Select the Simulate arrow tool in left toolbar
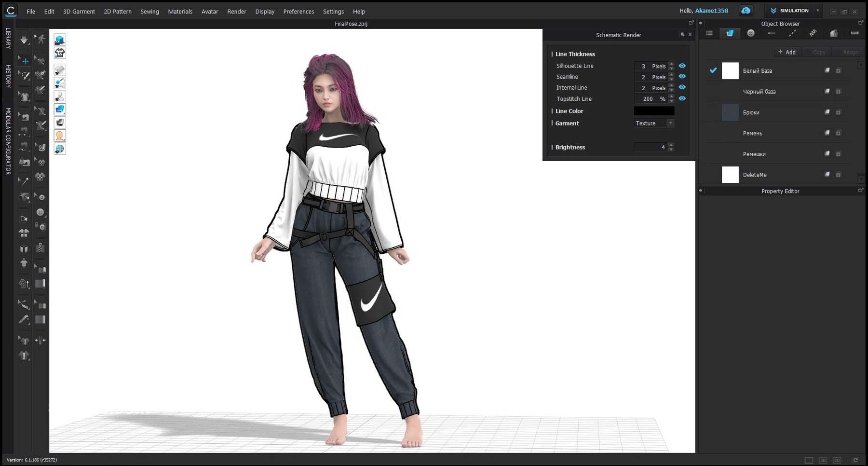 pos(24,40)
